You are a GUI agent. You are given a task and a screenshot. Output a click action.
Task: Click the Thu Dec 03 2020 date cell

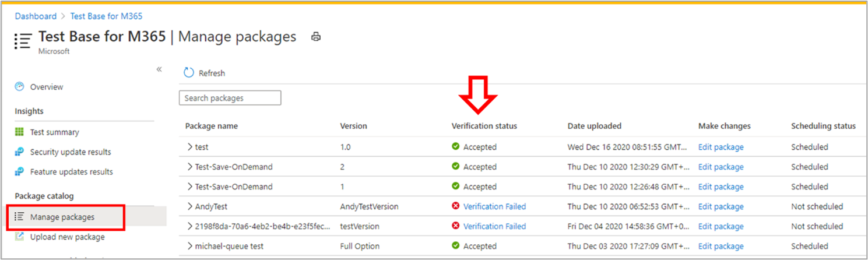tap(628, 246)
